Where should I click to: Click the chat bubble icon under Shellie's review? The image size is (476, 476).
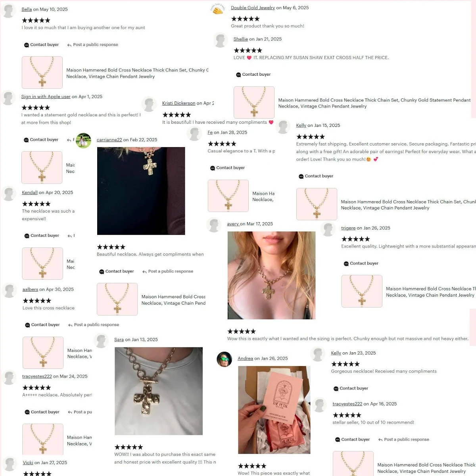238,75
